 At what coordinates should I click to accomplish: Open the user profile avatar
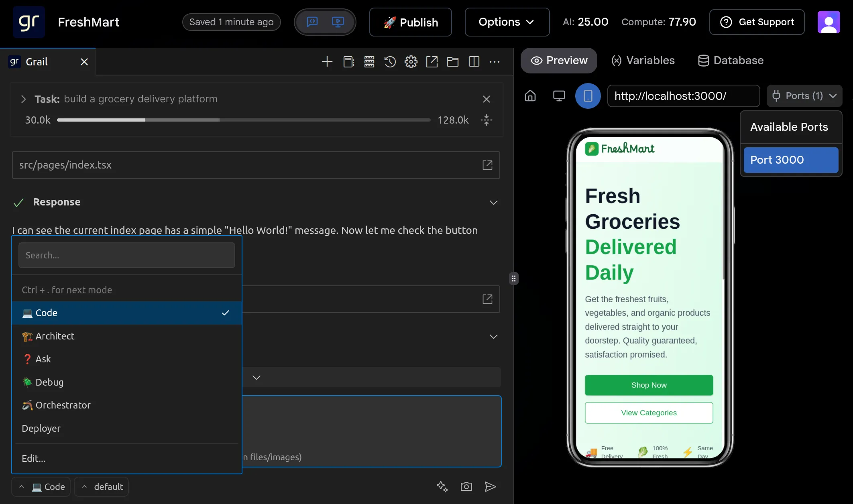(829, 22)
